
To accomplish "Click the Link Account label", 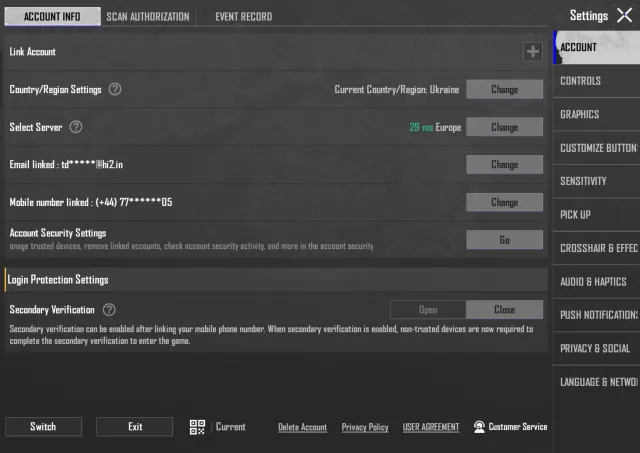I will coord(32,52).
